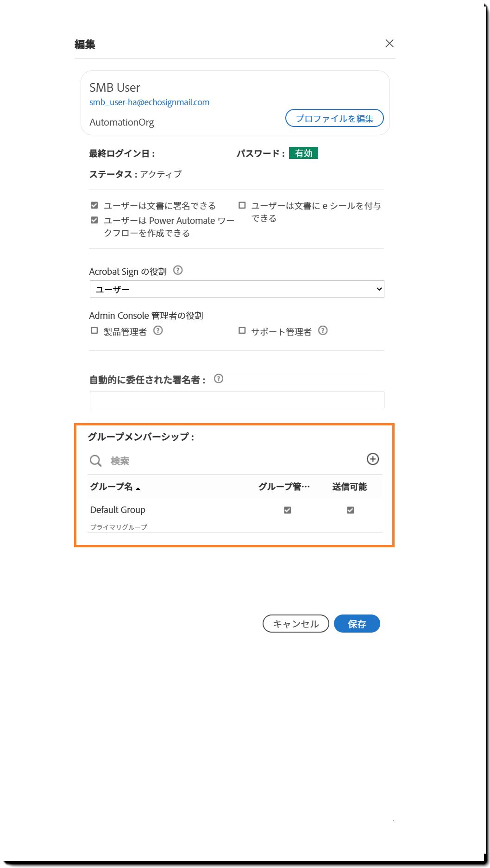Click the magnifier icon in group search

95,461
